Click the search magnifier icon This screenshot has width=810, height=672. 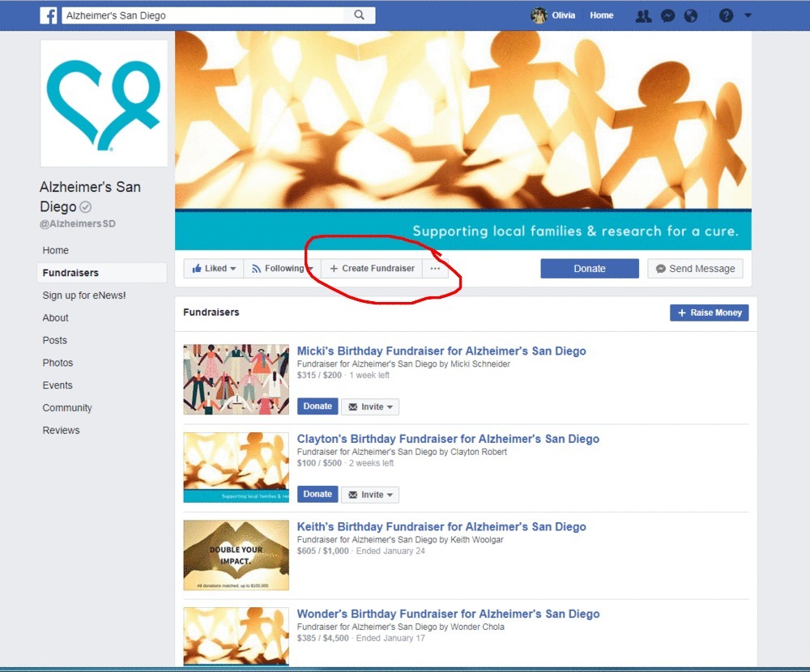(x=359, y=15)
